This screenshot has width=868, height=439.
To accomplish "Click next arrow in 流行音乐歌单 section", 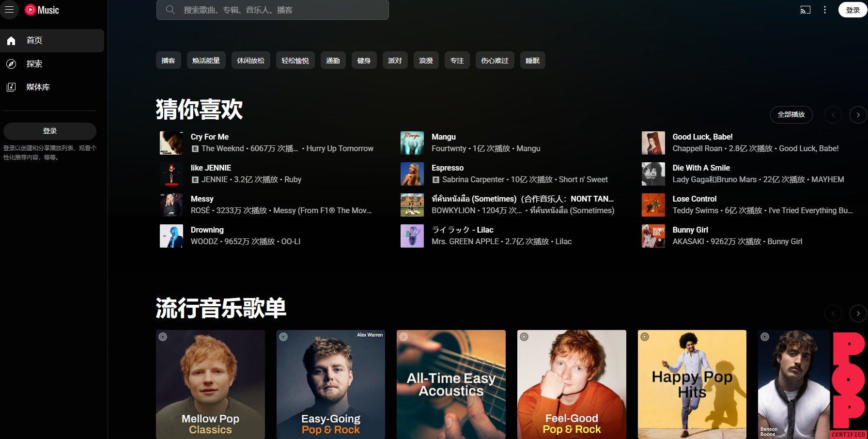I will [858, 314].
